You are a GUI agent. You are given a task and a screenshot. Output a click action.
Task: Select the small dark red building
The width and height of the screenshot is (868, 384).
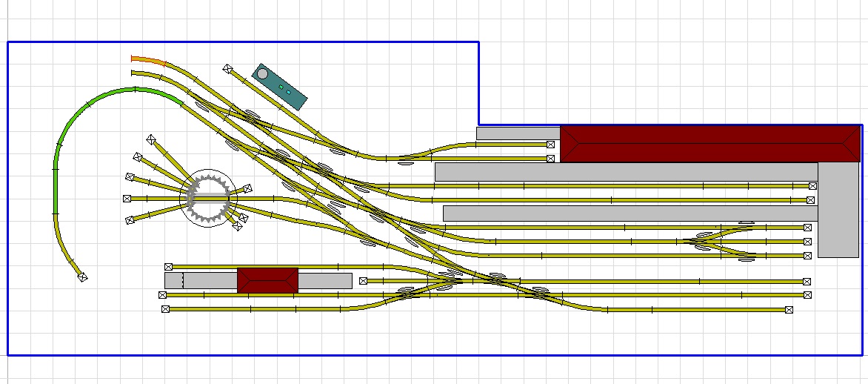pos(267,280)
